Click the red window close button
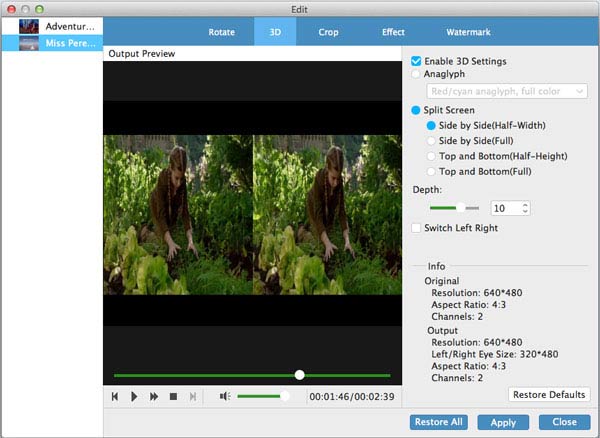This screenshot has width=600, height=438. click(11, 9)
